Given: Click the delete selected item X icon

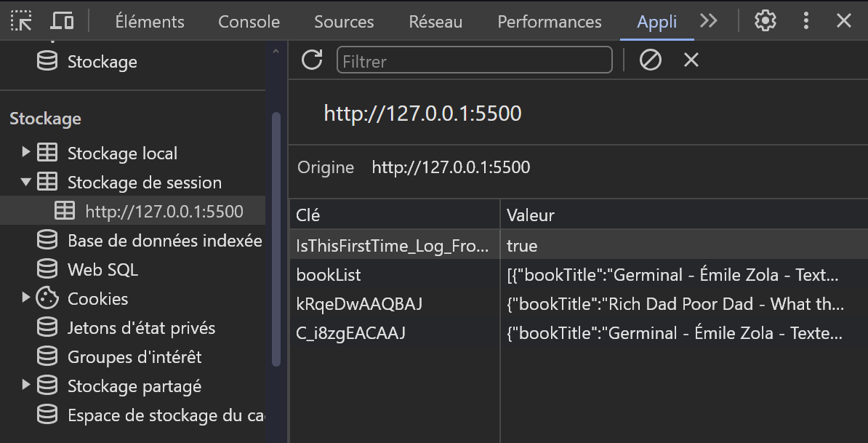Looking at the screenshot, I should coord(690,60).
